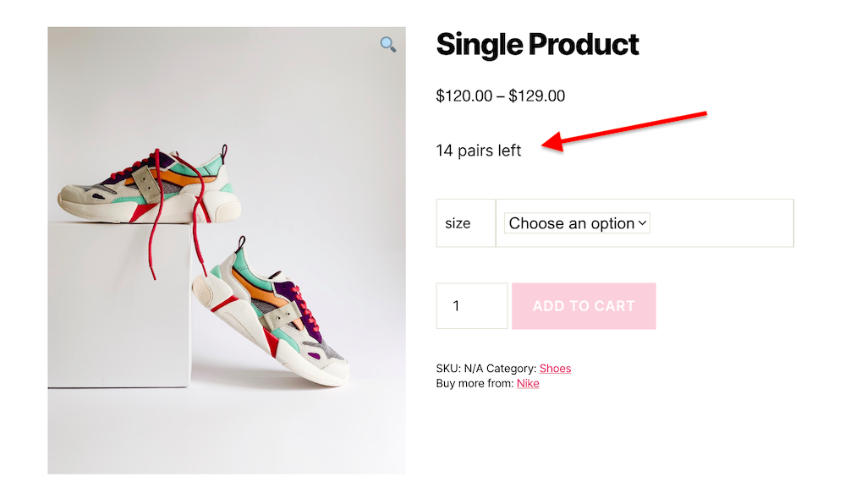The height and width of the screenshot is (504, 845).
Task: Click the chevron arrow of size dropdown
Action: click(643, 223)
